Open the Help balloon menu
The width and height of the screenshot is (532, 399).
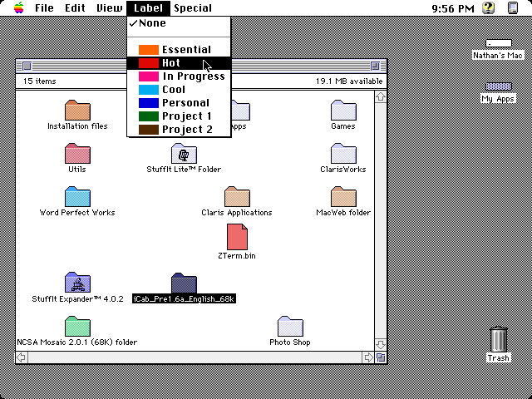pyautogui.click(x=489, y=7)
